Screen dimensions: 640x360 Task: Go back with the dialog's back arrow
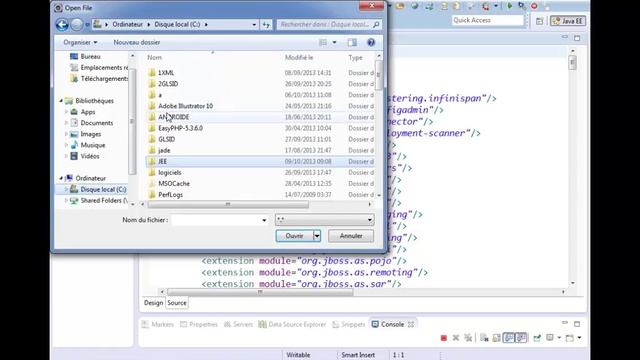click(x=62, y=24)
